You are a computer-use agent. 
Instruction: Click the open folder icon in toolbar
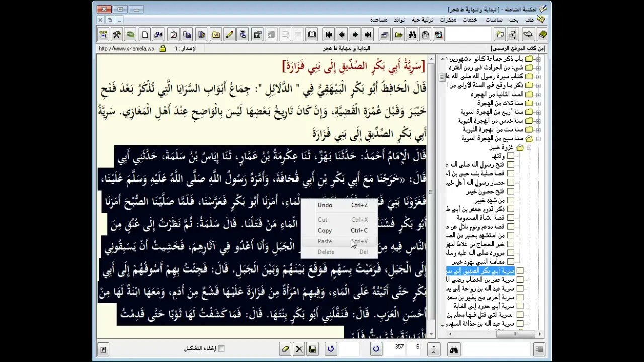pyautogui.click(x=398, y=35)
